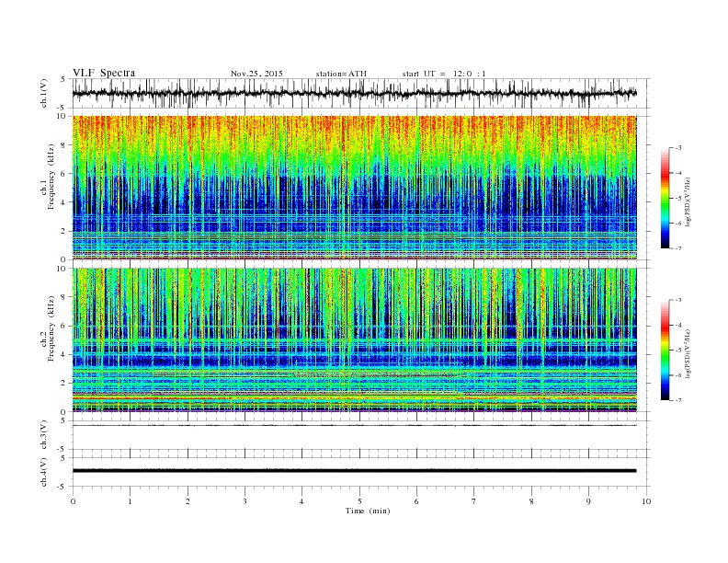Click the "ch.1(V)" waveform axis label
This screenshot has width=728, height=563.
point(44,93)
